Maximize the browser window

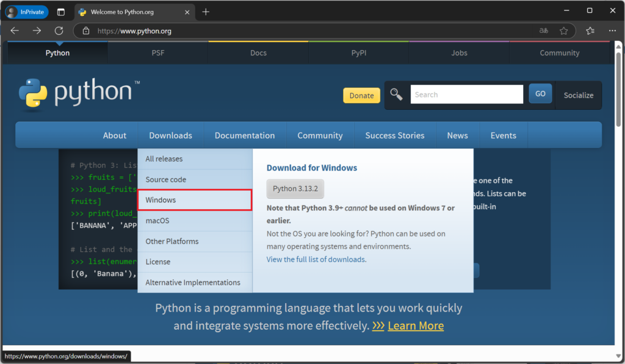point(590,11)
